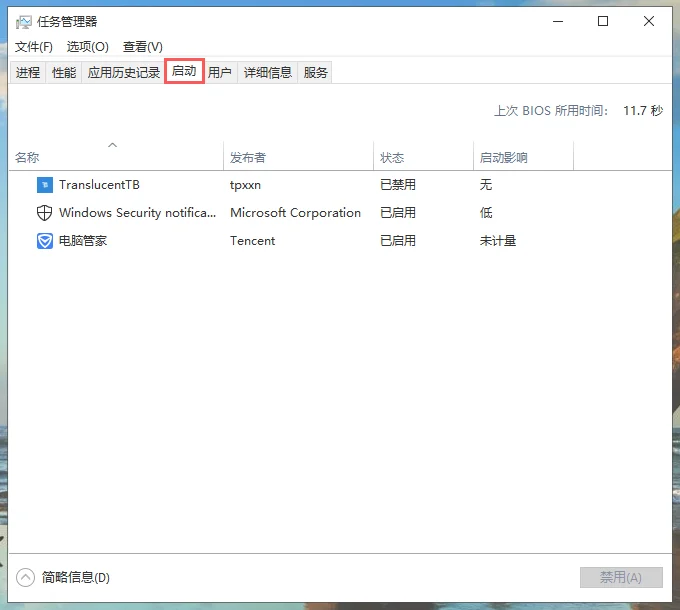Screen dimensions: 680x610
Task: Select the TranslucentTB row name
Action: 99,185
